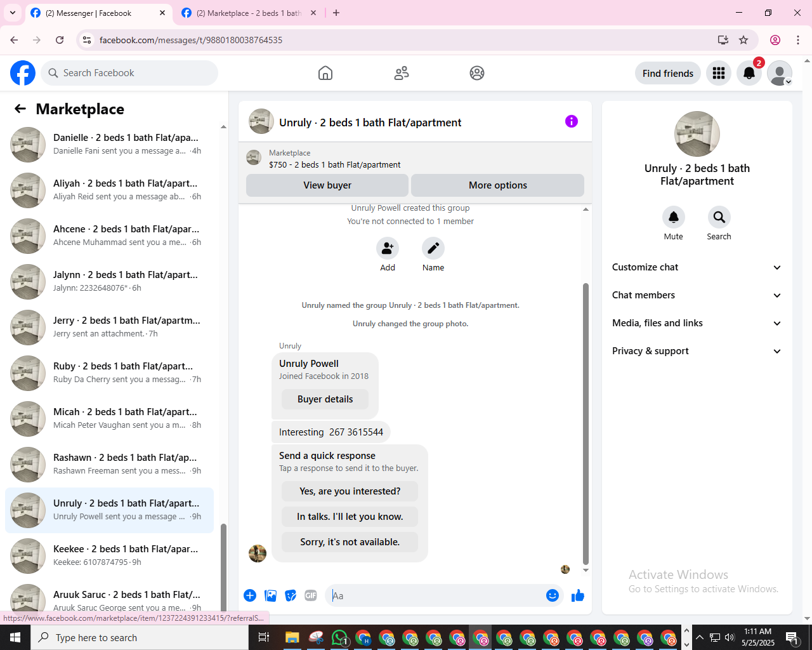Expand Privacy & support section
Viewport: 812px width, 650px height.
tap(697, 351)
